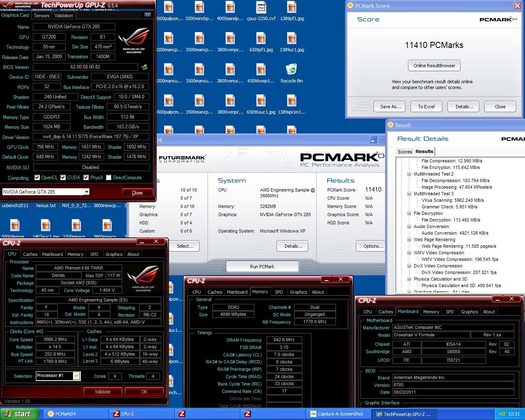Click the '11410 PCMarks' score text
525x420 pixels.
(x=434, y=45)
